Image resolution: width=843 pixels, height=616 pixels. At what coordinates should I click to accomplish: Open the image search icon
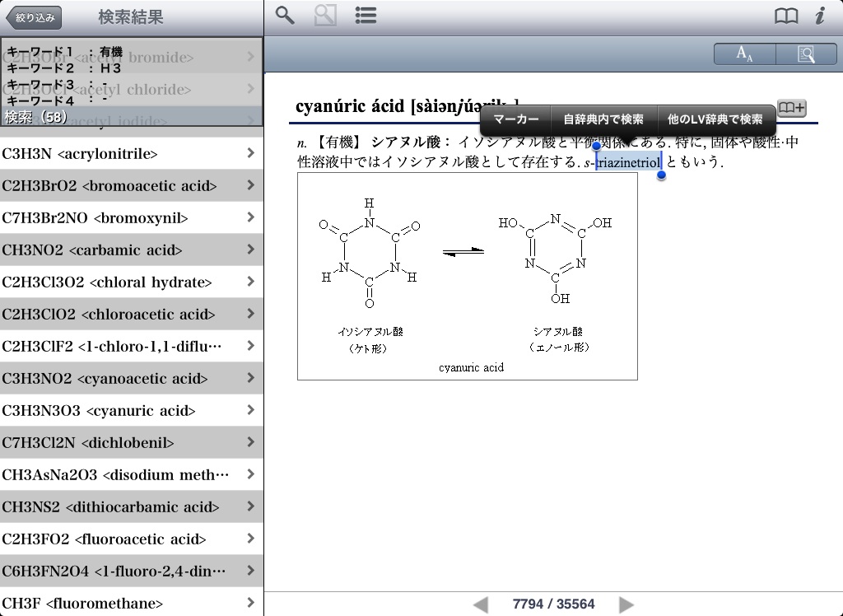(325, 16)
